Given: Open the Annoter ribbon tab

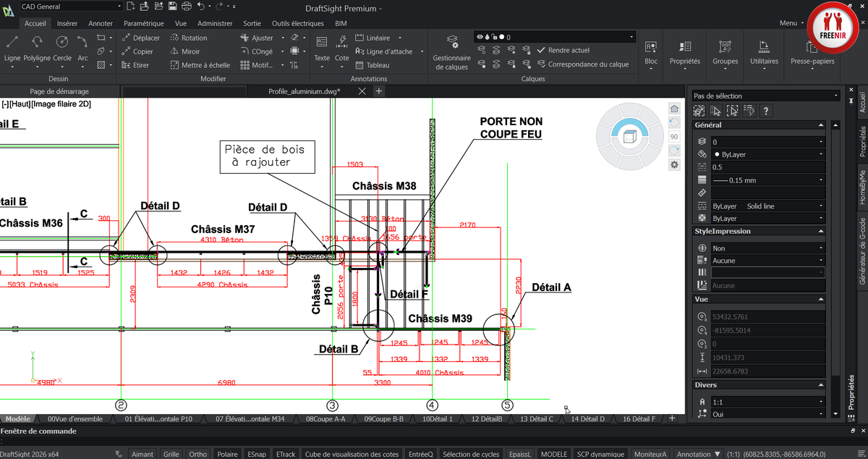Looking at the screenshot, I should tap(101, 23).
